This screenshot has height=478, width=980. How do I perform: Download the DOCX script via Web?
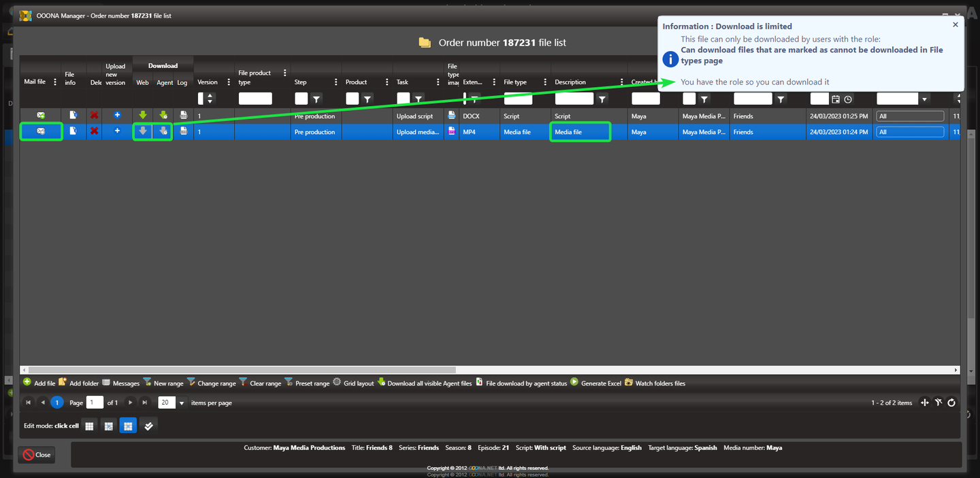(143, 116)
